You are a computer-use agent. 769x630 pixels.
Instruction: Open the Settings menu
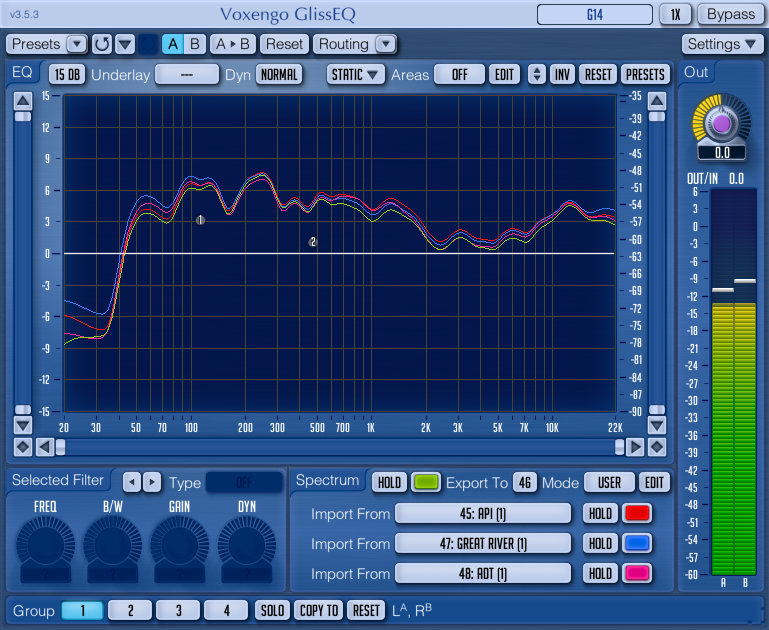tap(722, 44)
